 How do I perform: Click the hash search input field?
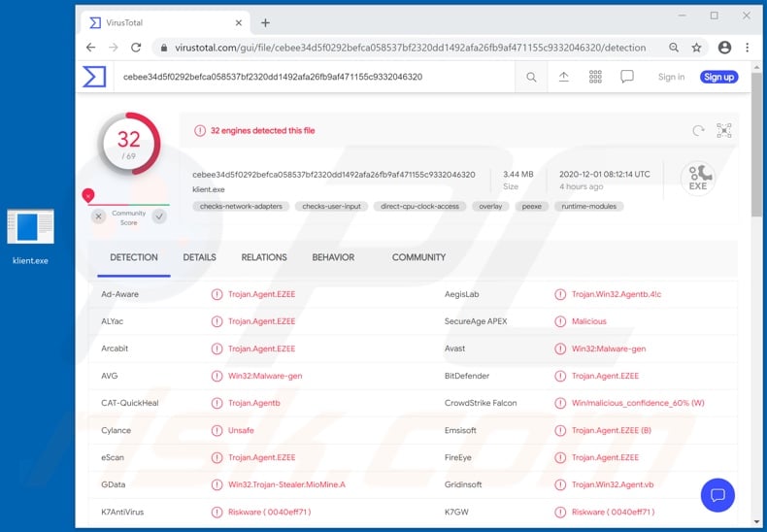tap(313, 77)
